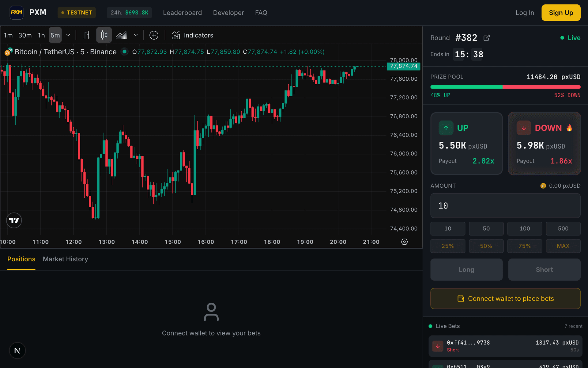The image size is (588, 368).
Task: Open the Leaderboard page
Action: pyautogui.click(x=182, y=13)
